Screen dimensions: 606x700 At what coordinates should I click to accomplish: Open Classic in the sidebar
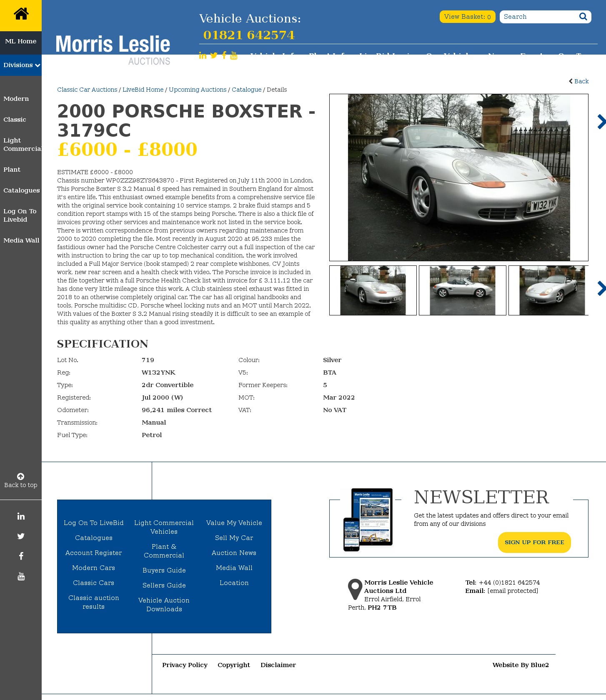pyautogui.click(x=15, y=120)
